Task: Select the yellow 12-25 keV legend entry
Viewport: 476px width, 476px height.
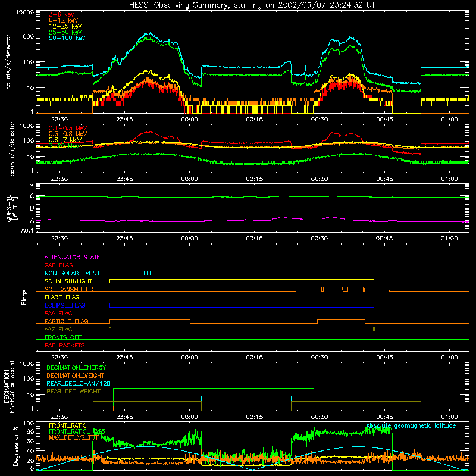Action: (x=65, y=26)
